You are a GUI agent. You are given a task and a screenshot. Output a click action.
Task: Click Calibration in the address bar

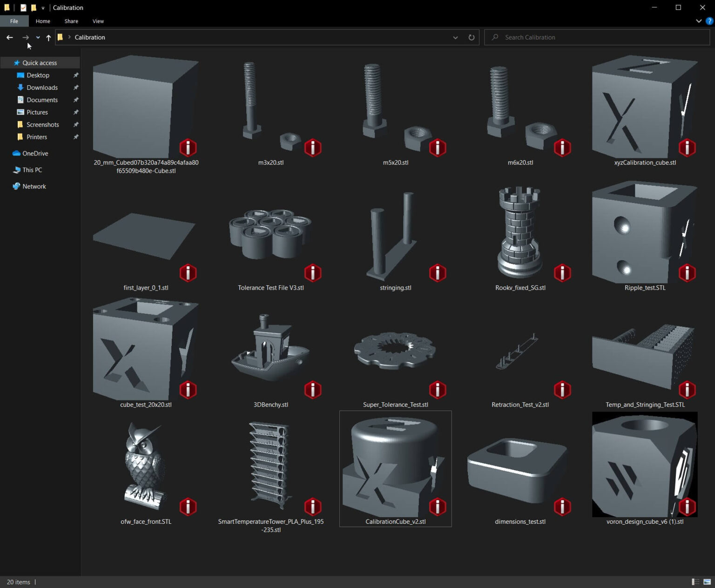[x=90, y=37]
